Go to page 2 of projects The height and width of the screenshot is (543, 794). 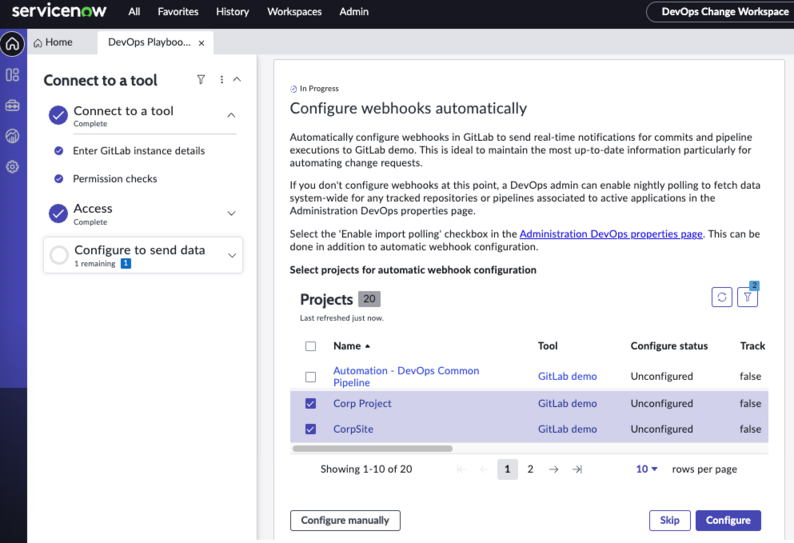click(530, 470)
